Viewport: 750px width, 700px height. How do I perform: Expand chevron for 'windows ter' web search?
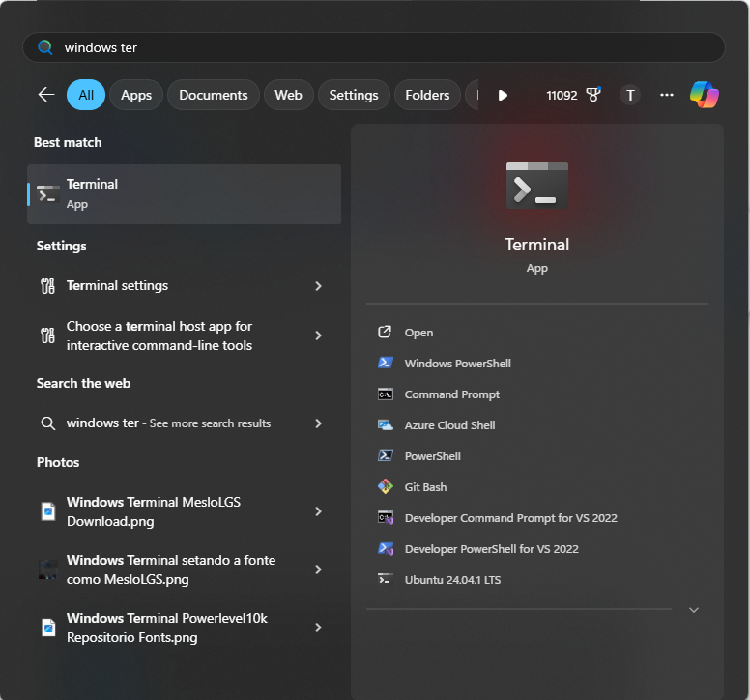coord(319,423)
